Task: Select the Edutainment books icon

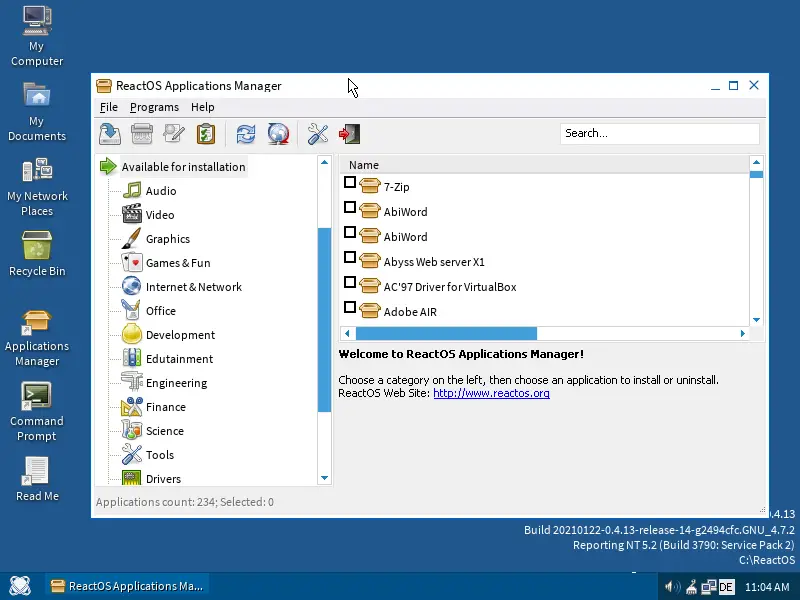Action: (132, 358)
